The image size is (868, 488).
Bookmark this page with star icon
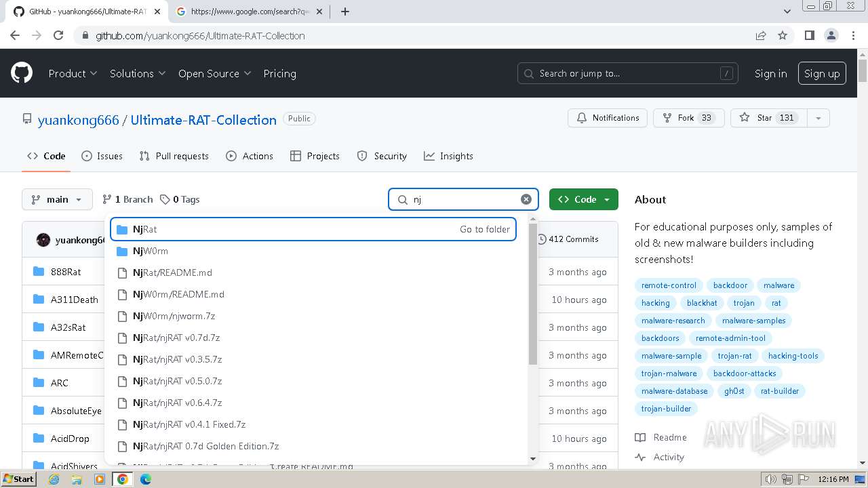[x=783, y=35]
